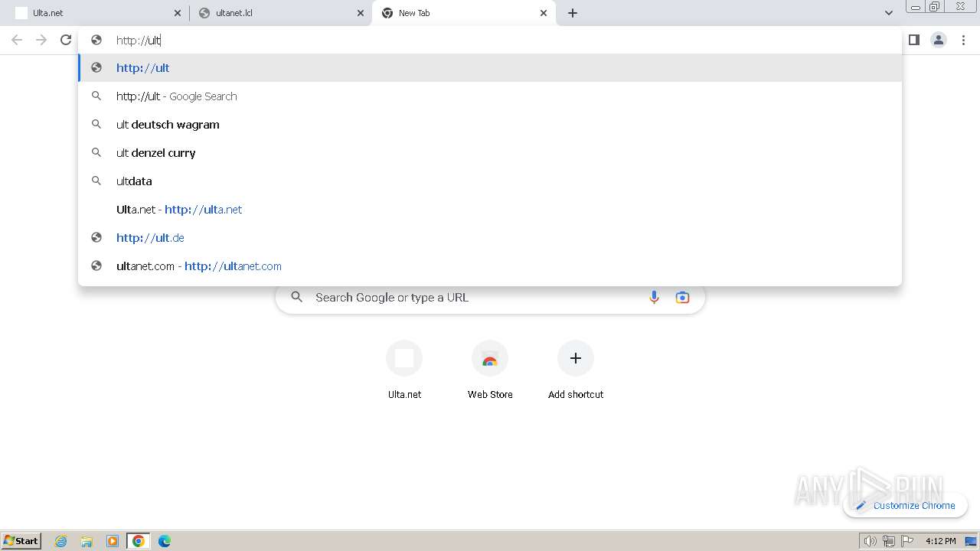Viewport: 980px width, 551px height.
Task: Click the 4:12 PM clock
Action: click(940, 541)
